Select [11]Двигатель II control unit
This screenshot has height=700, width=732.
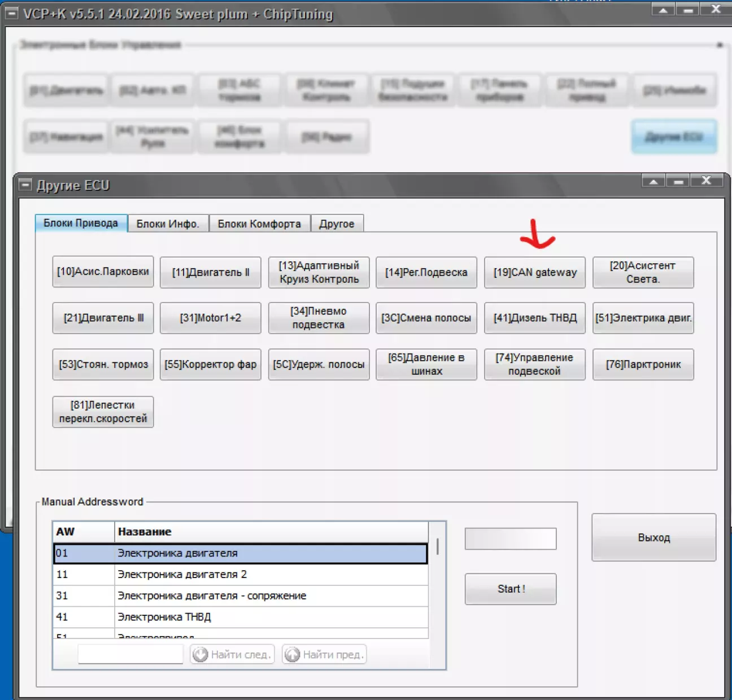click(x=210, y=273)
